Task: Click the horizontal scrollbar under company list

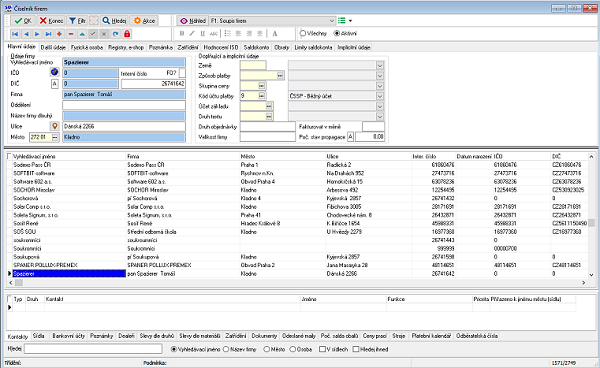Action: pos(297,283)
